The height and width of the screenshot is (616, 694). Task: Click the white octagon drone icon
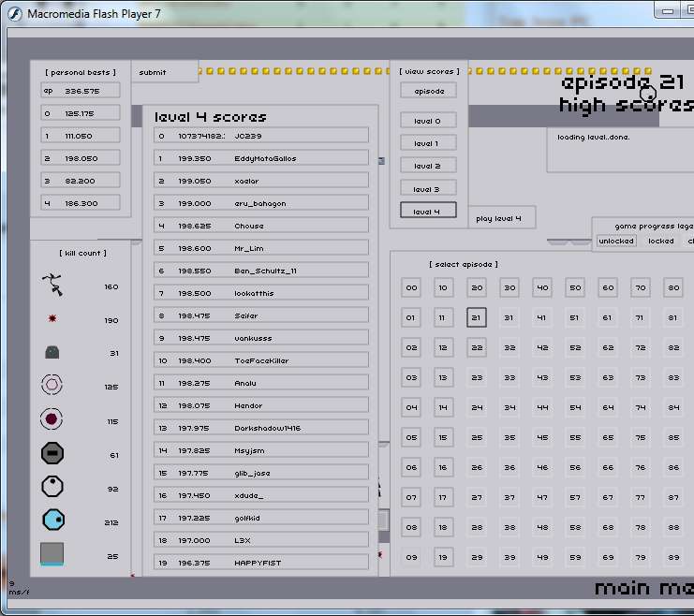click(x=52, y=487)
